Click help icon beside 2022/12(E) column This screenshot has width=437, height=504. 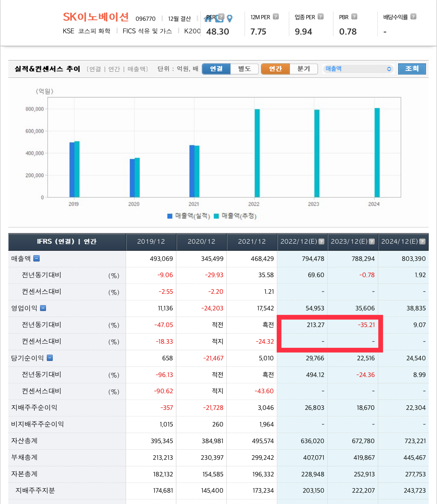[x=322, y=241]
